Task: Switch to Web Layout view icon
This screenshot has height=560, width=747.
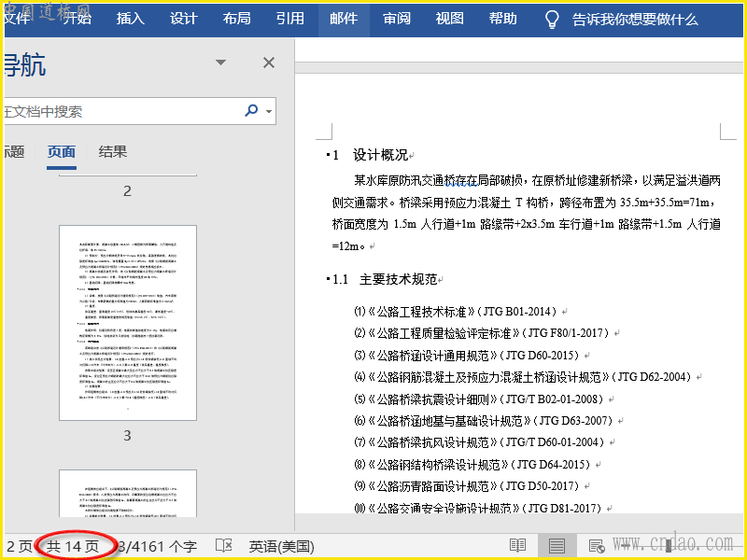Action: point(597,546)
